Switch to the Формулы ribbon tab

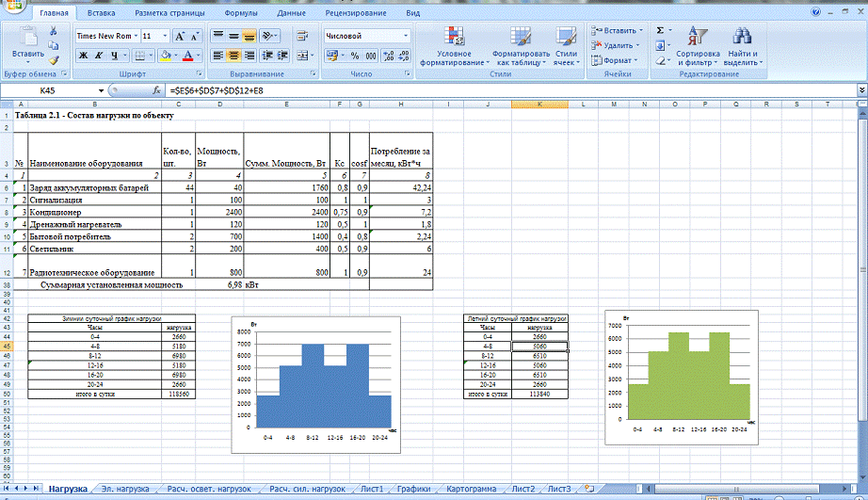[241, 14]
